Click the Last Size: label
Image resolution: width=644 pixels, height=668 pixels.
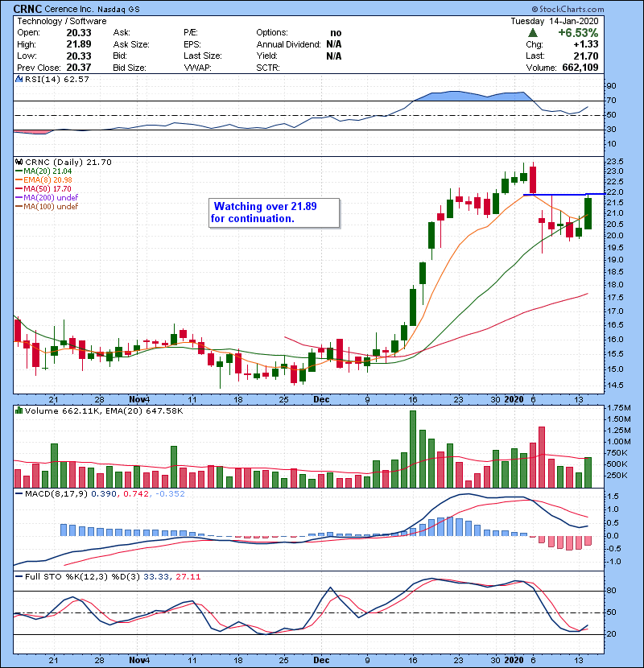tap(202, 56)
